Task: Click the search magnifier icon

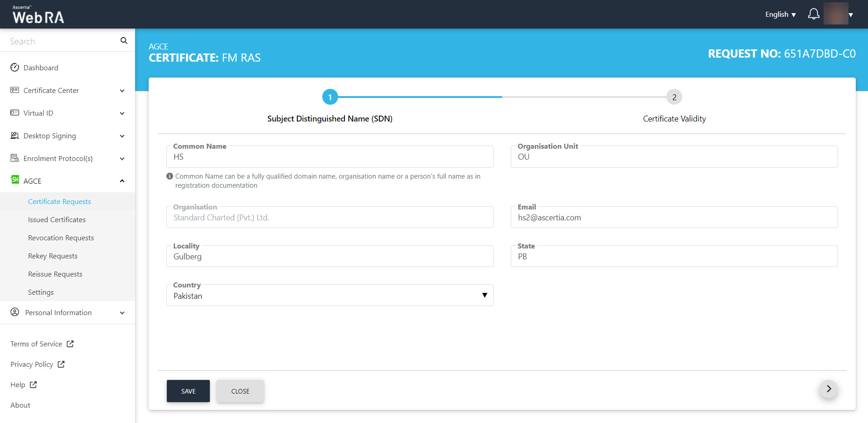Action: (124, 41)
